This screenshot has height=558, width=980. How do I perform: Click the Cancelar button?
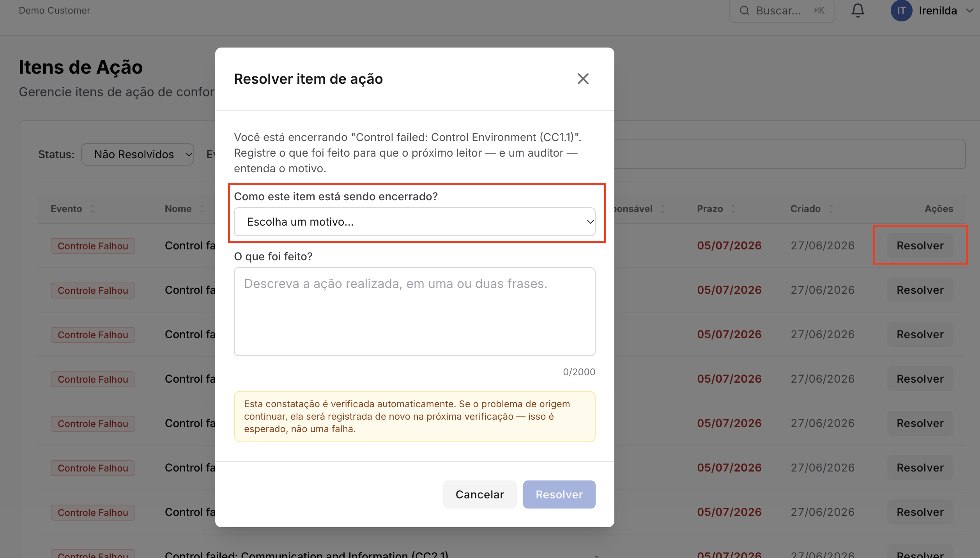tap(479, 494)
